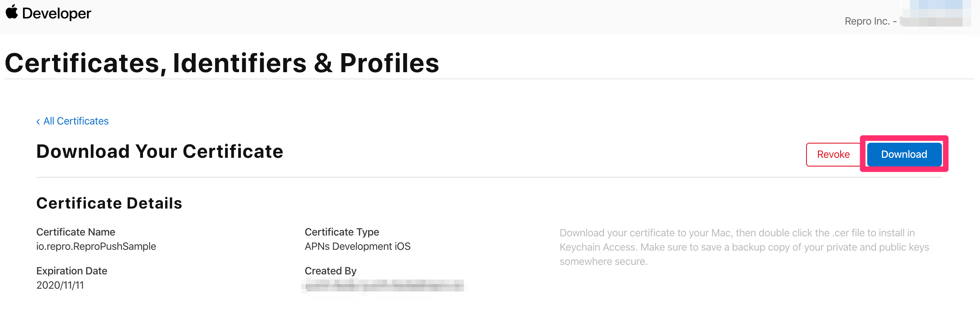Click the back chevron before All Certificates

[38, 121]
